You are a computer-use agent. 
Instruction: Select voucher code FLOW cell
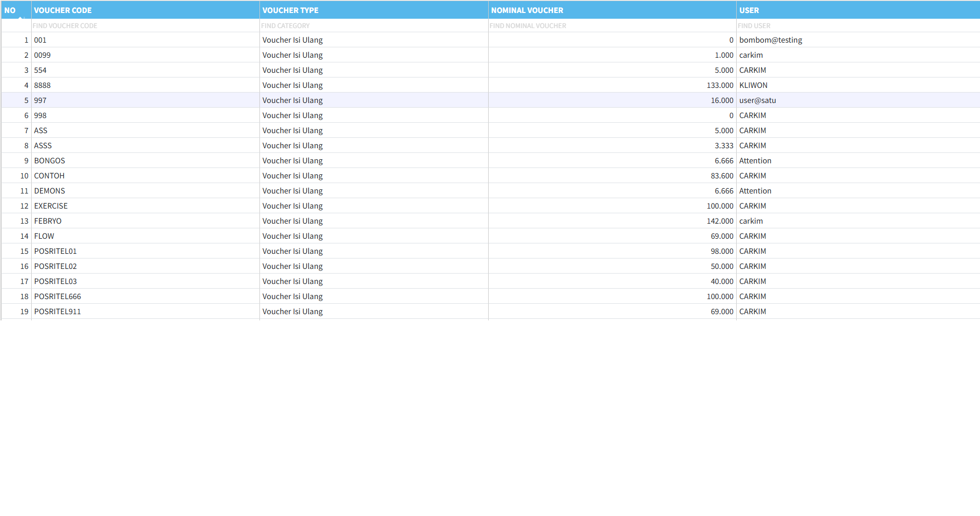click(x=146, y=236)
